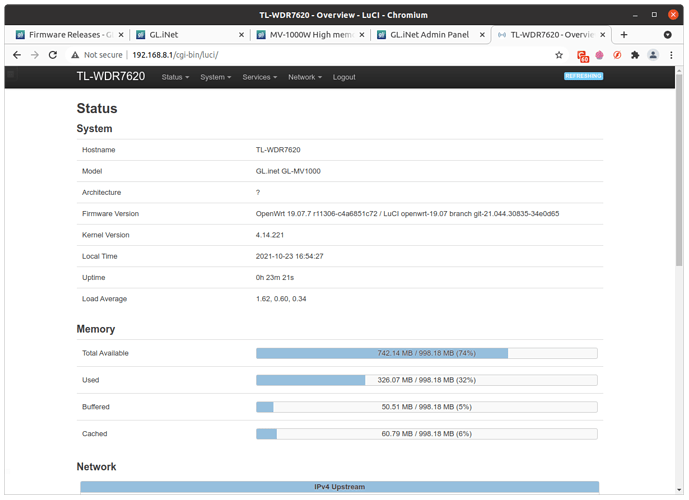
Task: Click the scrollbar down arrow
Action: click(x=679, y=489)
